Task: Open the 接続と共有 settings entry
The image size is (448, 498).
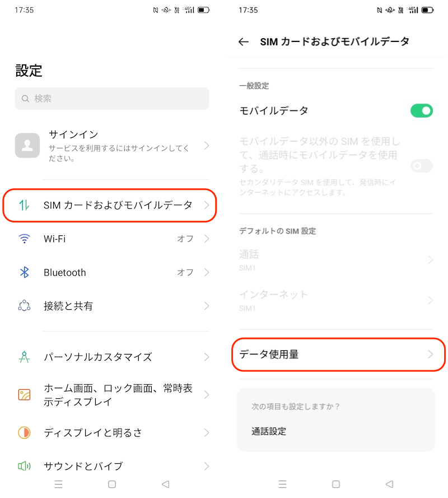Action: 112,306
